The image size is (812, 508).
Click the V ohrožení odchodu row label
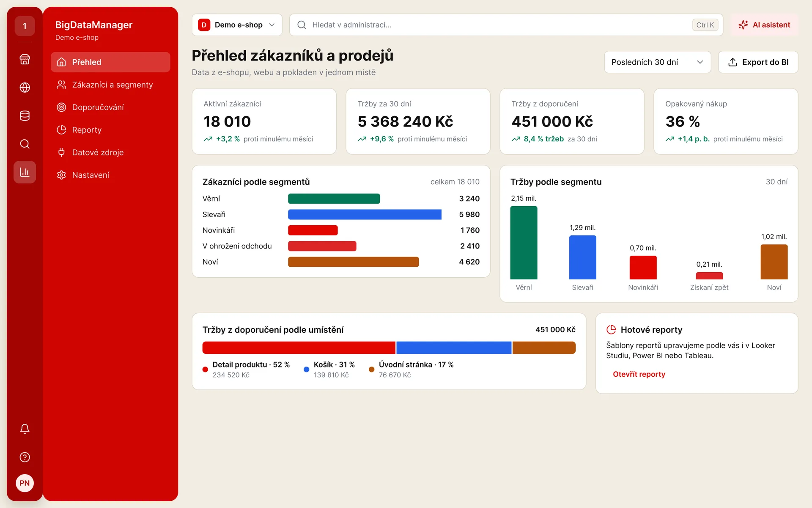(237, 246)
